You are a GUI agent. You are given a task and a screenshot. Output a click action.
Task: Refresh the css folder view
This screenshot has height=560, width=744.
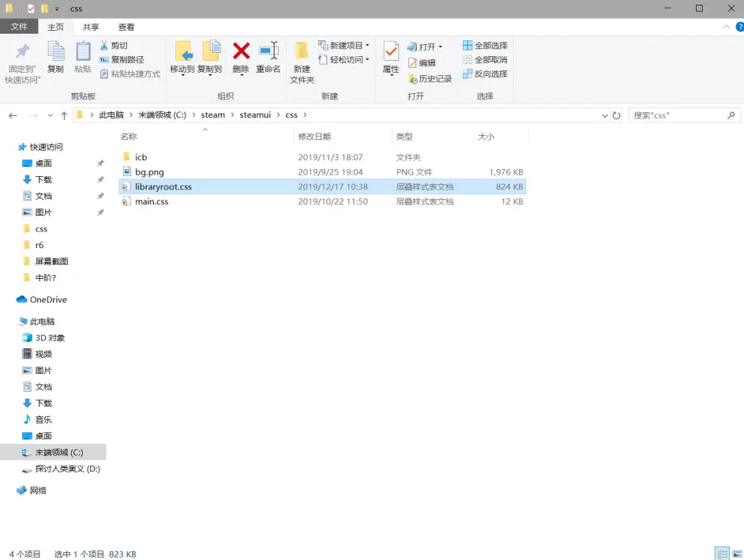616,115
